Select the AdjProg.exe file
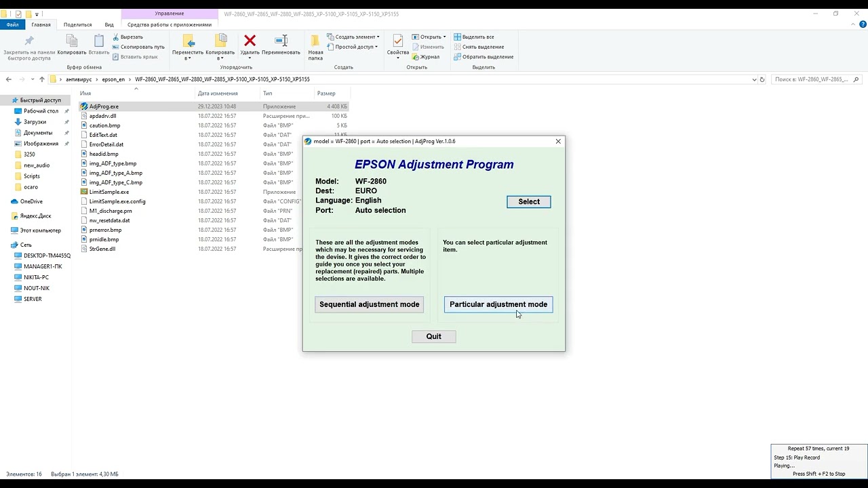This screenshot has width=868, height=488. [104, 106]
